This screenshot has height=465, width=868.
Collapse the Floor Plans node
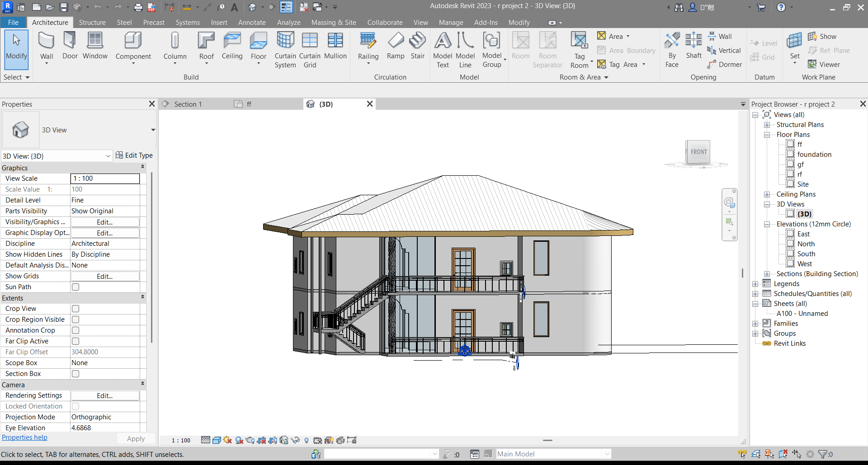(x=767, y=135)
